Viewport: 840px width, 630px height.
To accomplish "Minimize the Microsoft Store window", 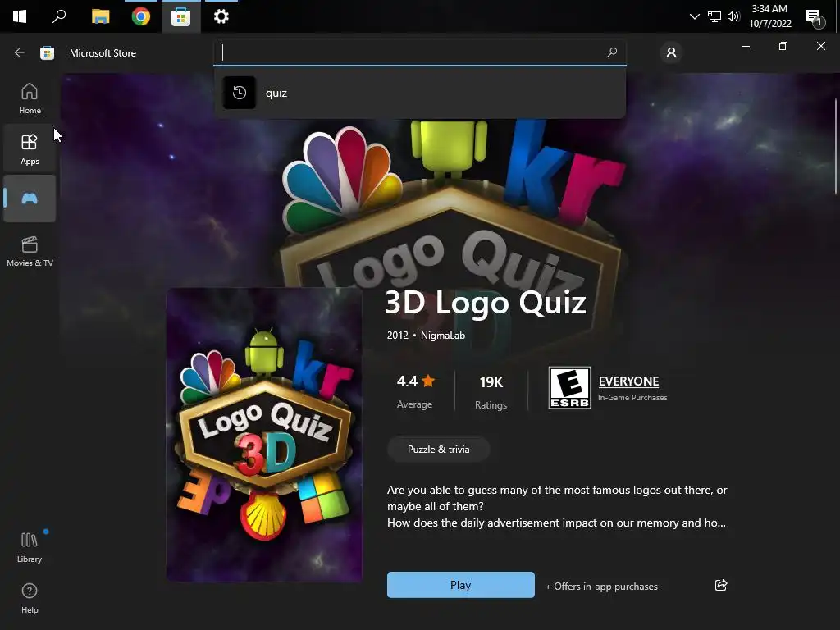I will point(745,46).
